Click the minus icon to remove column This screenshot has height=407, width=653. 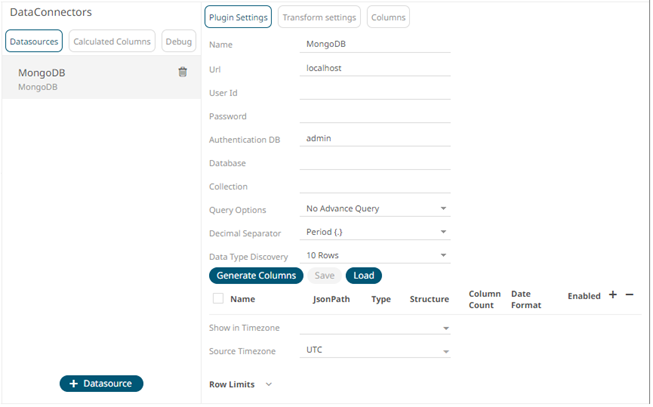[x=629, y=295]
